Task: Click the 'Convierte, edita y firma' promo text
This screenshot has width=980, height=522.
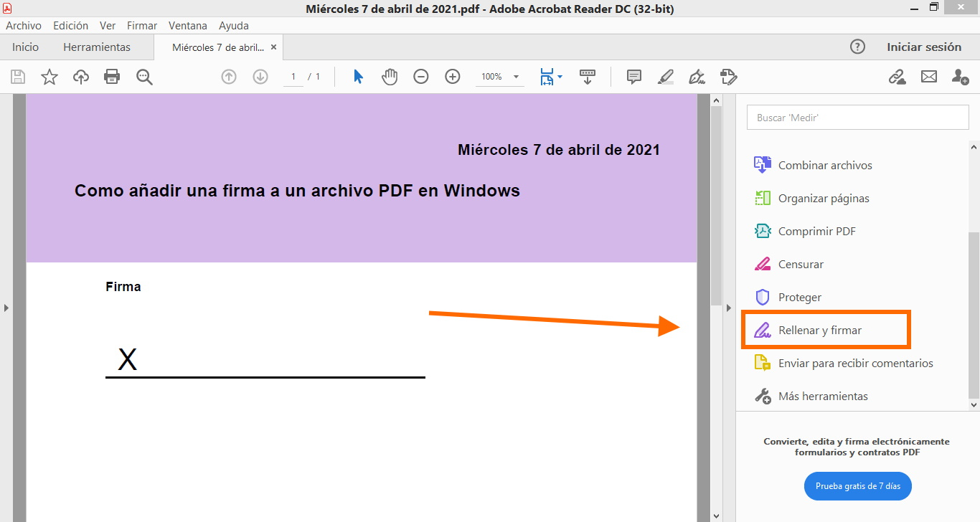Action: coord(857,447)
